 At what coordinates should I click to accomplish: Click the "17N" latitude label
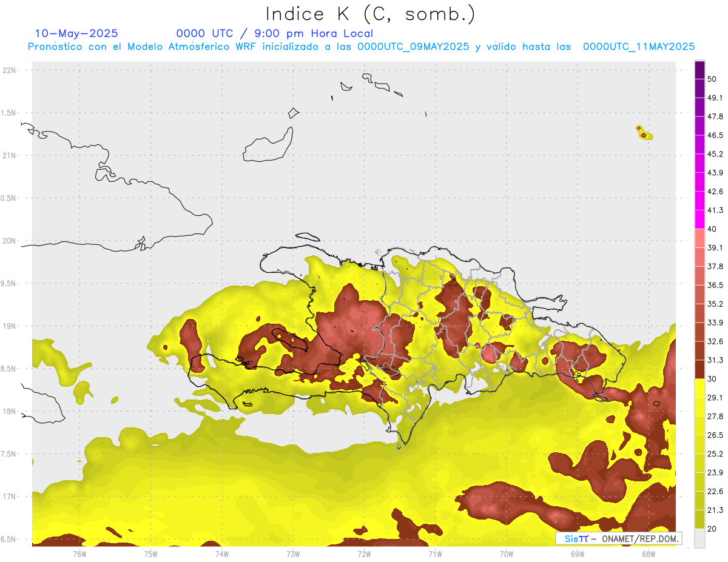pyautogui.click(x=9, y=497)
